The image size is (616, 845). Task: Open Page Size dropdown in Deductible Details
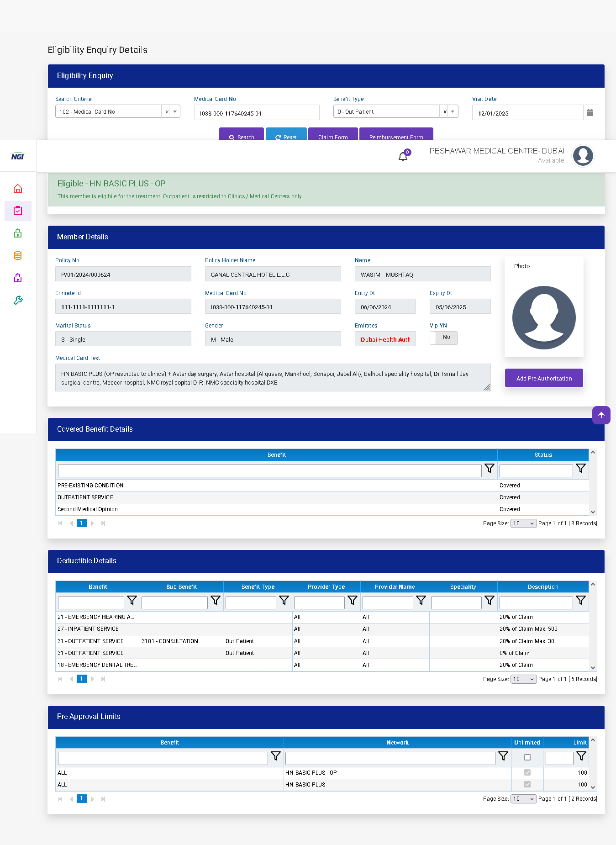point(523,679)
